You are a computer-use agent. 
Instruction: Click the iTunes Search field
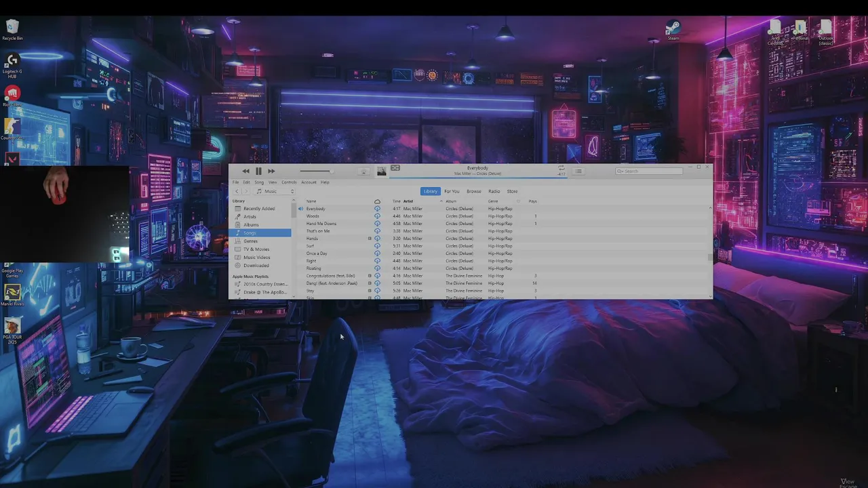pos(649,171)
